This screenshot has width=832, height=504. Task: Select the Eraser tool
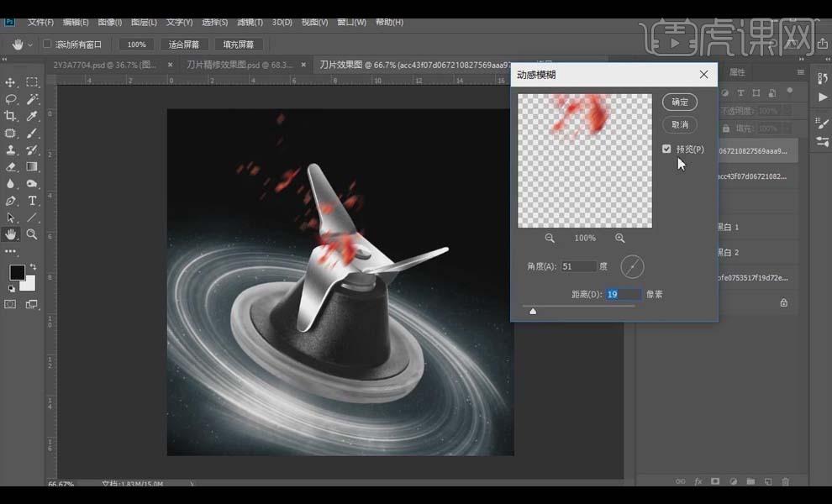tap(11, 166)
